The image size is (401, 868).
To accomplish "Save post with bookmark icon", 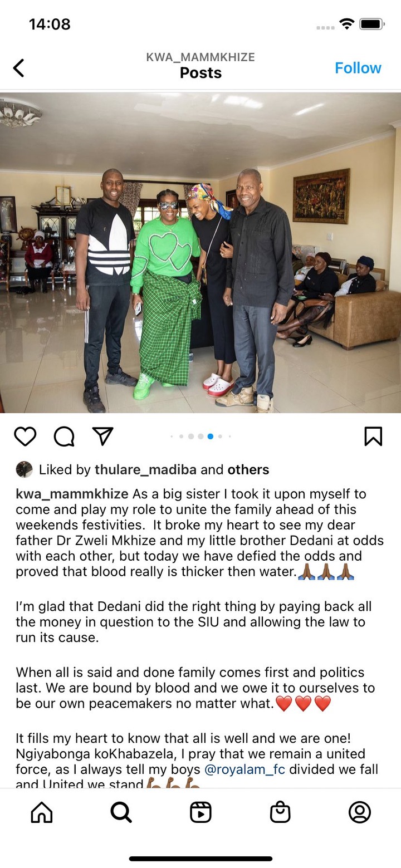I will pyautogui.click(x=373, y=437).
